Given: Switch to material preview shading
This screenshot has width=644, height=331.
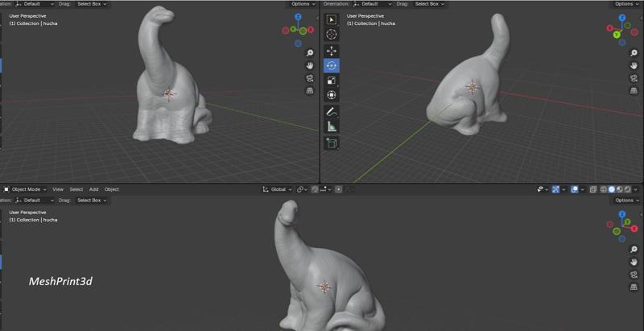Looking at the screenshot, I should tap(619, 189).
